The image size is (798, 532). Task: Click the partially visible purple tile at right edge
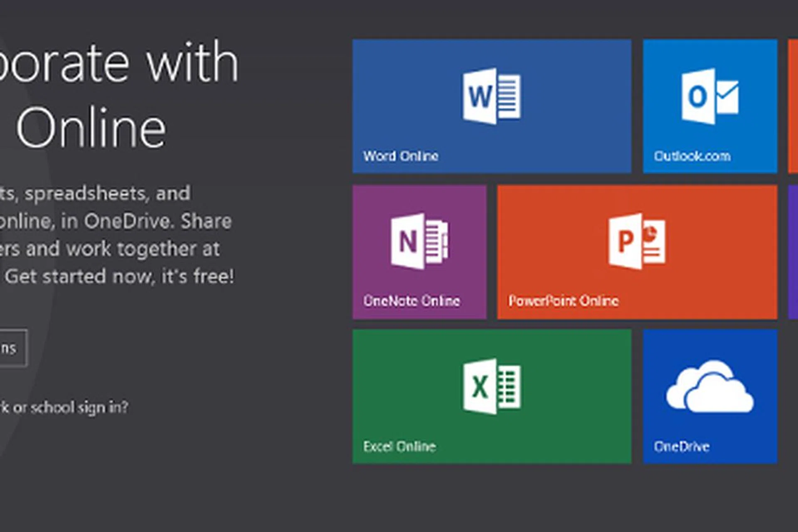click(x=793, y=252)
